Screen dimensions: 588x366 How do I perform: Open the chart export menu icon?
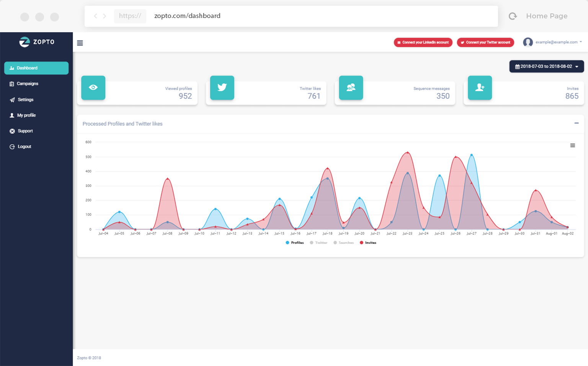572,146
